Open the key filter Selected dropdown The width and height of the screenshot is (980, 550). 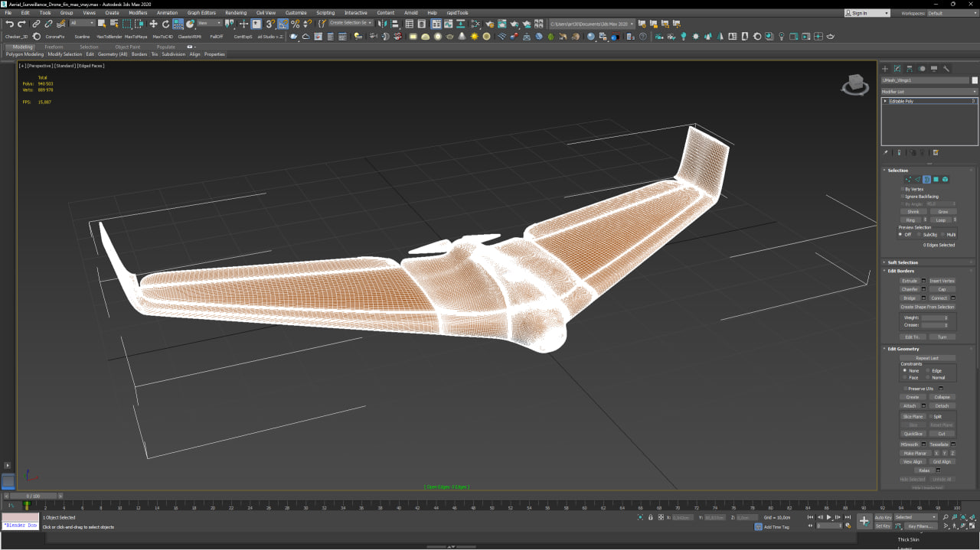click(916, 517)
